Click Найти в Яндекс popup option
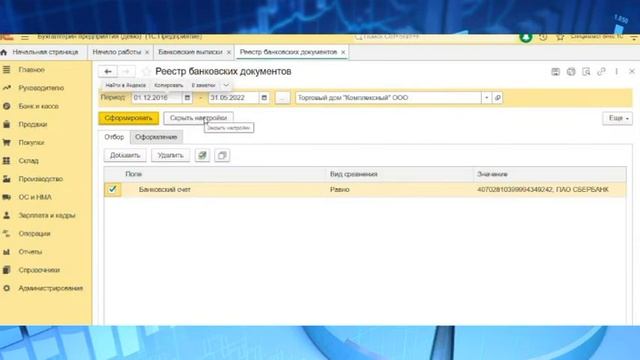The width and height of the screenshot is (640, 360). click(x=125, y=85)
